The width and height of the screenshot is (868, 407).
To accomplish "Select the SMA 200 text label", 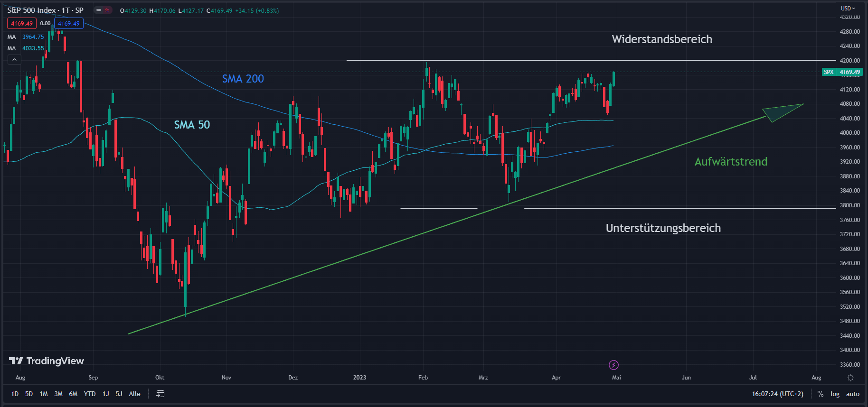I will [243, 79].
